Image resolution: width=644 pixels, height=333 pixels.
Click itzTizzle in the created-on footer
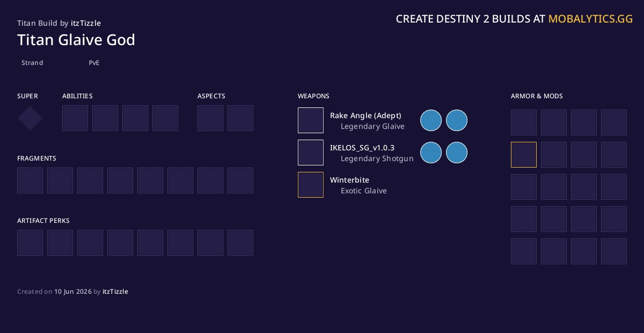(x=115, y=292)
